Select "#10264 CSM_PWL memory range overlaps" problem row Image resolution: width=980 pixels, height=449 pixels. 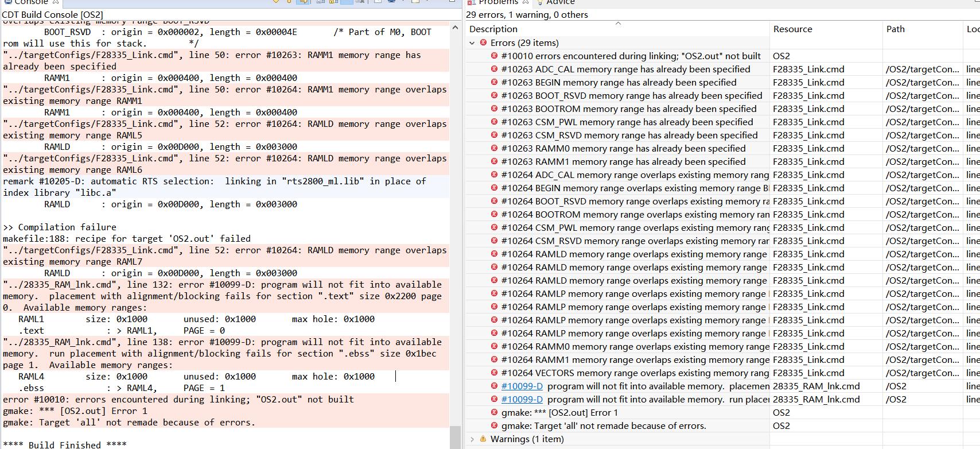coord(723,227)
